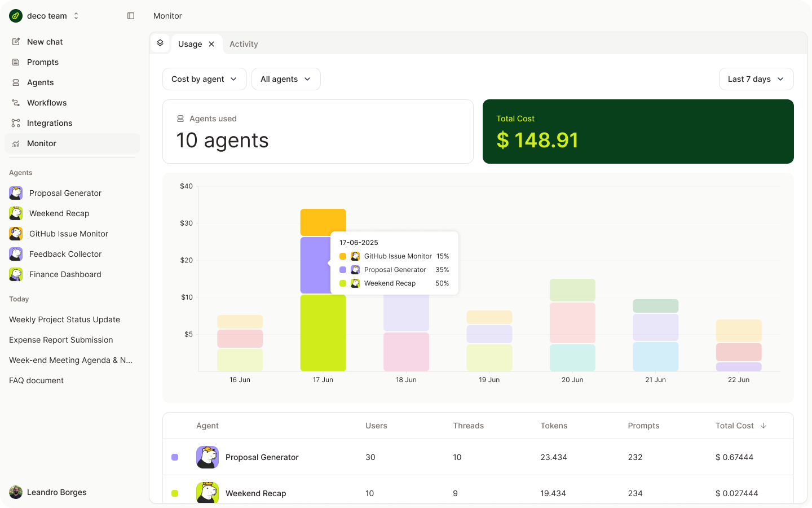Open the Proposal Generator agent in sidebar
The image size is (812, 508).
(72, 193)
